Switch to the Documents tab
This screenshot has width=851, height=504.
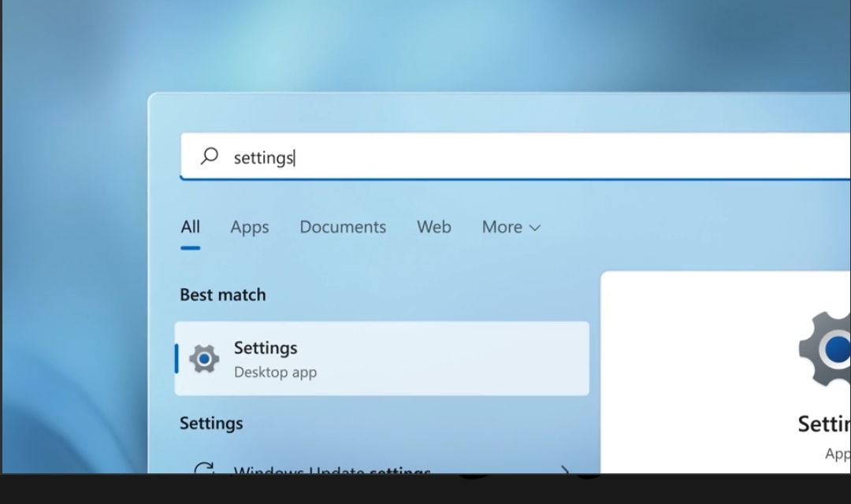point(343,227)
